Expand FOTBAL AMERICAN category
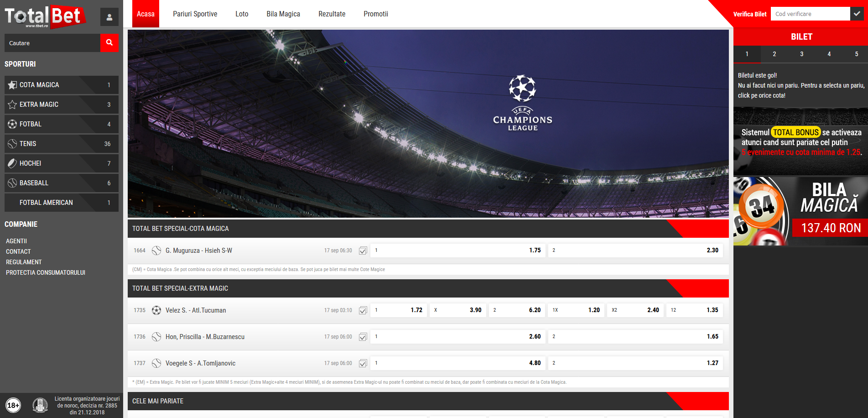This screenshot has width=868, height=418. coord(62,203)
